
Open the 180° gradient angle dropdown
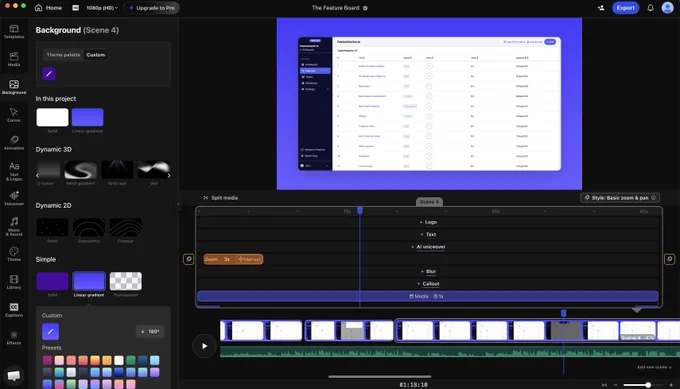tap(150, 331)
